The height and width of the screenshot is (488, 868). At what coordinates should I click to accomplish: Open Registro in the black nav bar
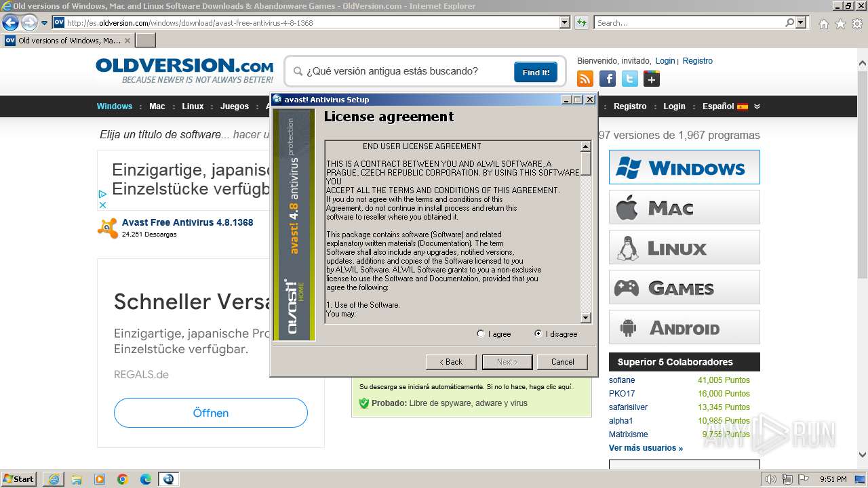click(x=630, y=106)
